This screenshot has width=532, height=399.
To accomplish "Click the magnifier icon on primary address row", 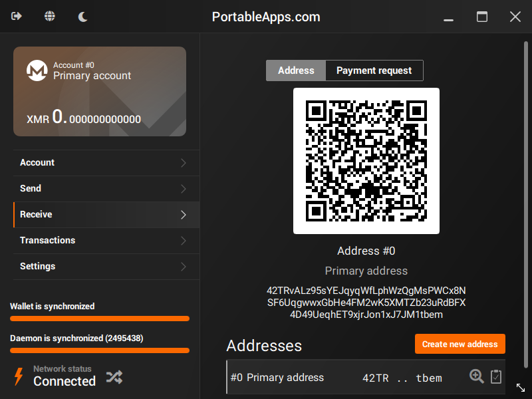I will (x=476, y=376).
